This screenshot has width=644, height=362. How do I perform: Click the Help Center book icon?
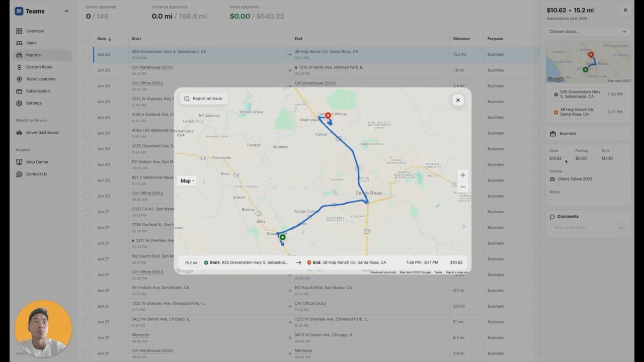pos(19,162)
